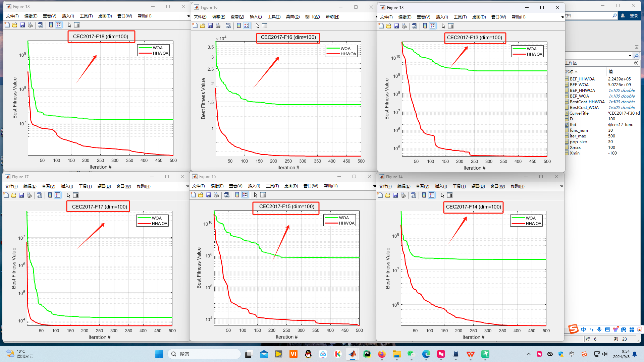Click MATLAB icon in Windows taskbar
Viewport: 644px width, 362px height.
click(353, 354)
